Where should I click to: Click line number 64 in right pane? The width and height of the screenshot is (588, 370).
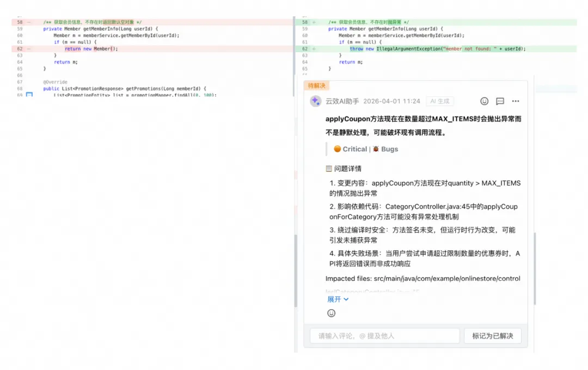[x=304, y=62]
